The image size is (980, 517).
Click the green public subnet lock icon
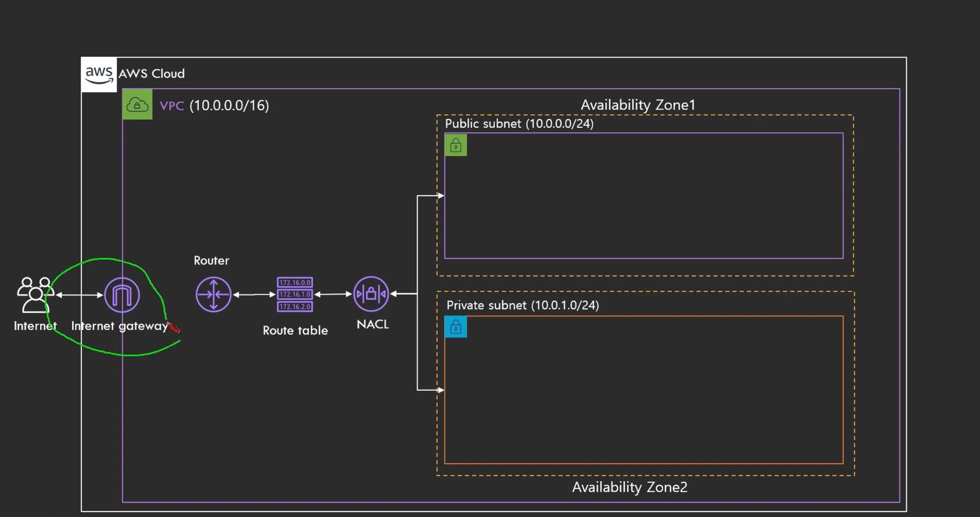[456, 145]
